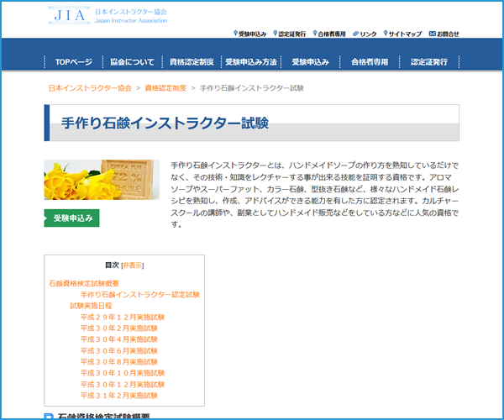Click the 資格認定制度 breadcrumb link
Screen dimensions: 504x420
[165, 87]
